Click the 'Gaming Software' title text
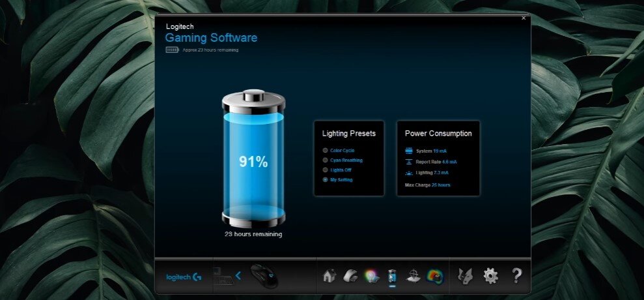The width and height of the screenshot is (644, 300). tap(211, 38)
